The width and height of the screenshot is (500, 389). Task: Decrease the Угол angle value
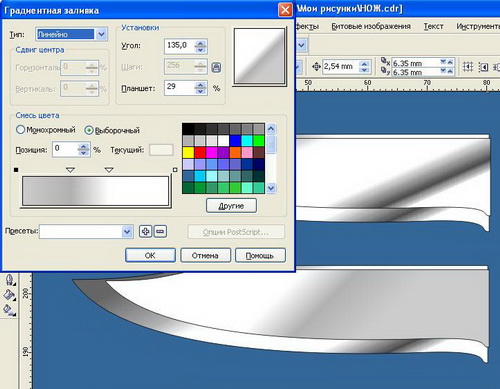coord(200,49)
